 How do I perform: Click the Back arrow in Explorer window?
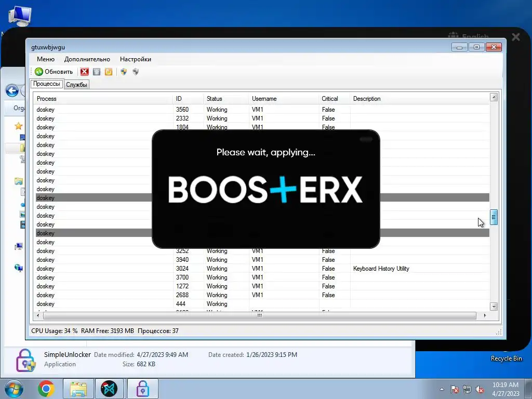[x=12, y=90]
